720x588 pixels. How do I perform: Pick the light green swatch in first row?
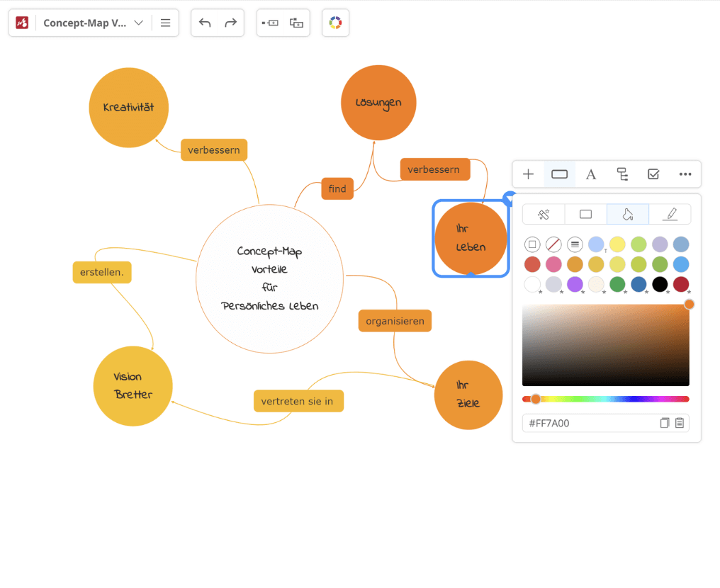[639, 244]
